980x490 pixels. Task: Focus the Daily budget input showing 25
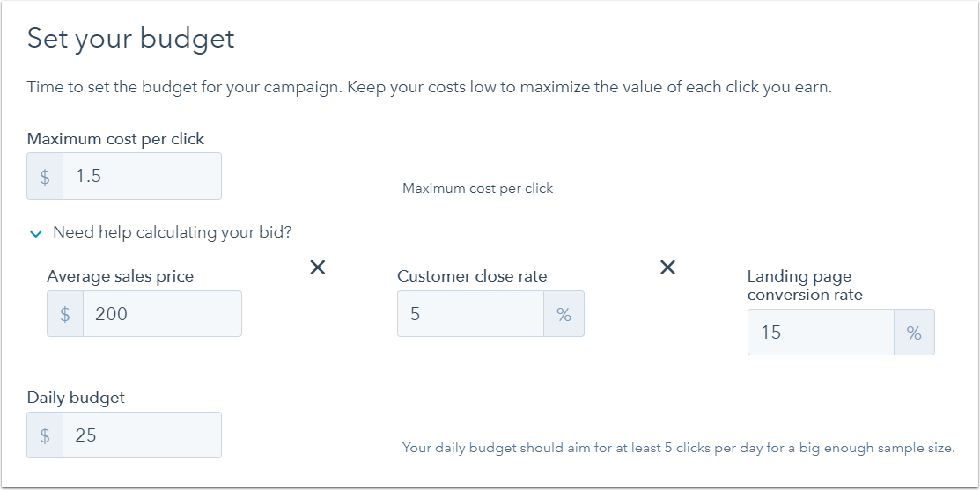coord(142,435)
